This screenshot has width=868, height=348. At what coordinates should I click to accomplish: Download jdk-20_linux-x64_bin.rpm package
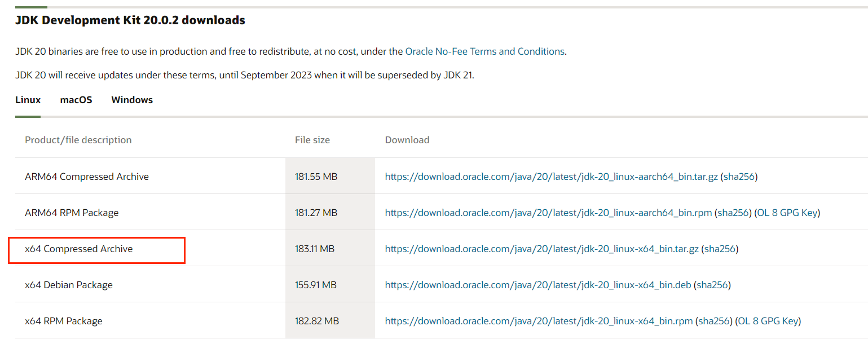tap(539, 321)
